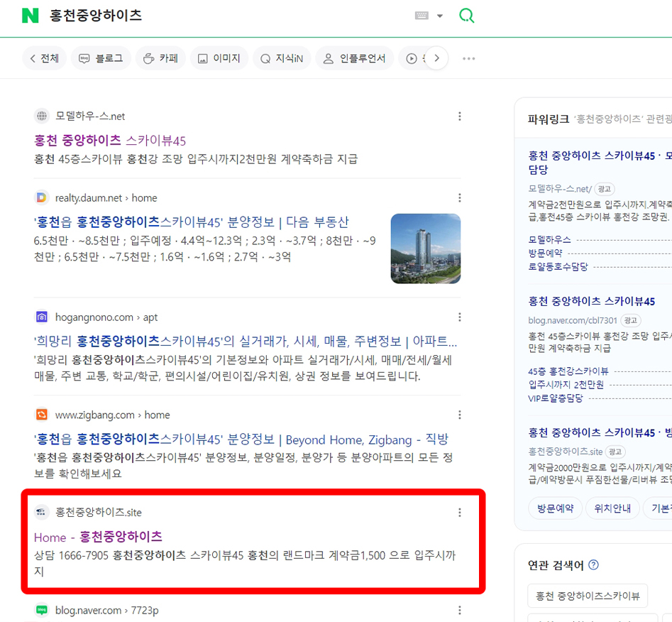Open the Home - 홍천중앙하이츠 result link

click(98, 537)
